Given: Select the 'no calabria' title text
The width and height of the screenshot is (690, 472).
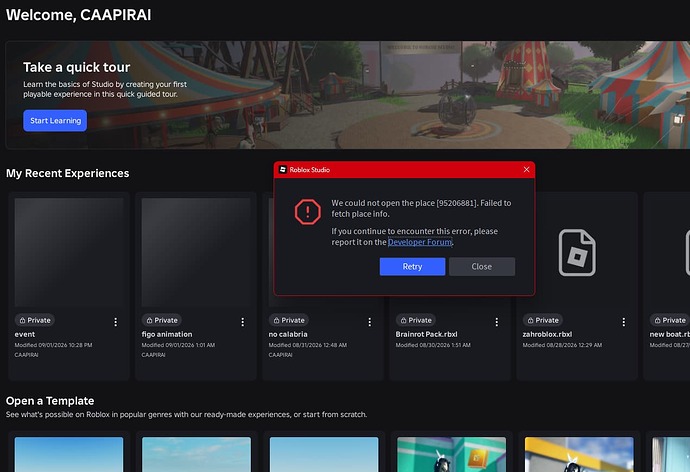Looking at the screenshot, I should (288, 334).
